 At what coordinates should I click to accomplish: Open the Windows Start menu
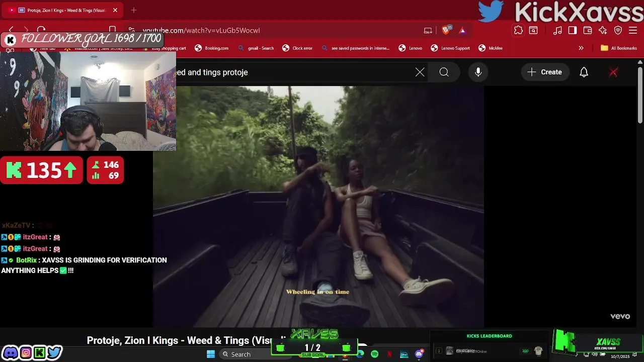pos(211,354)
